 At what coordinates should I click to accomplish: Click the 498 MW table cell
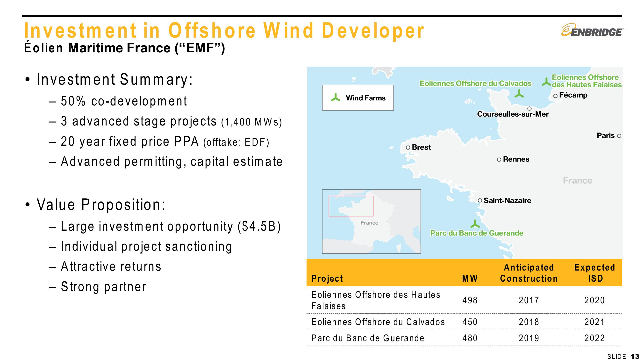470,300
